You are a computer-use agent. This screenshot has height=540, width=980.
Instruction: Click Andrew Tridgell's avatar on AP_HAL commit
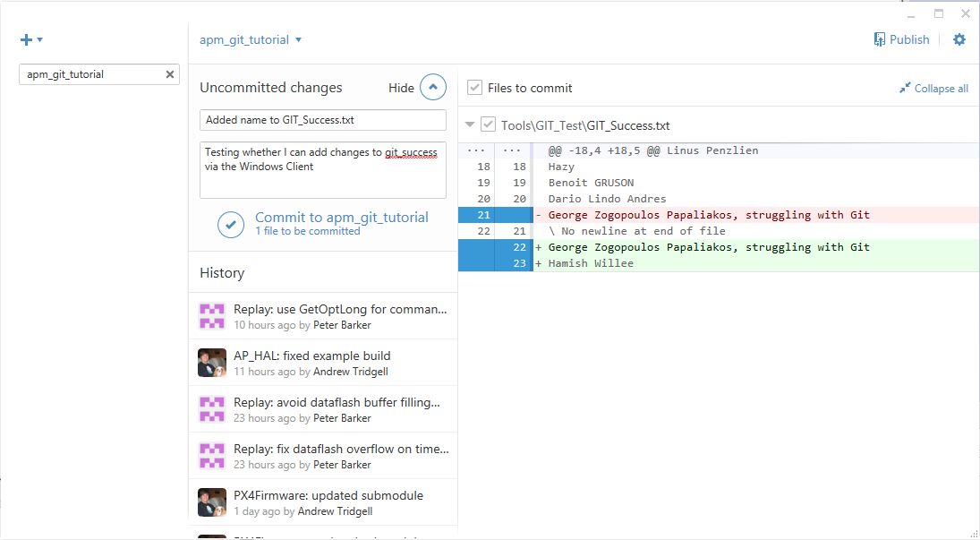[212, 363]
